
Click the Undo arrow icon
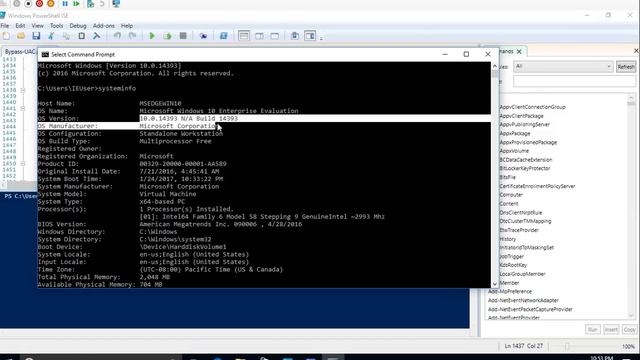pyautogui.click(x=117, y=36)
